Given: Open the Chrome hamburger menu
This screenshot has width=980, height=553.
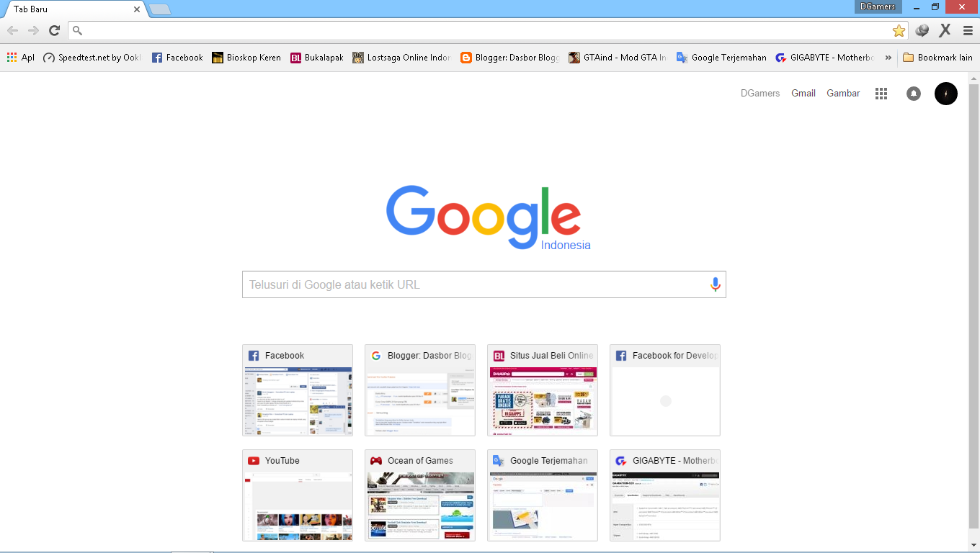Looking at the screenshot, I should (x=968, y=30).
